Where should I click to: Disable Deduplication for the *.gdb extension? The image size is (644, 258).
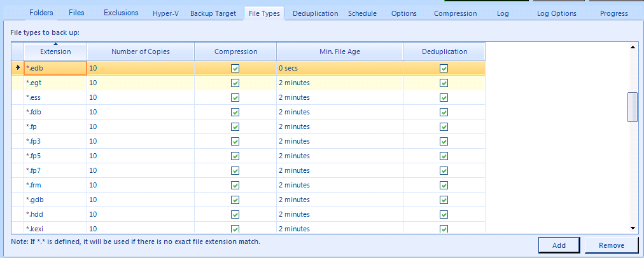(x=444, y=200)
